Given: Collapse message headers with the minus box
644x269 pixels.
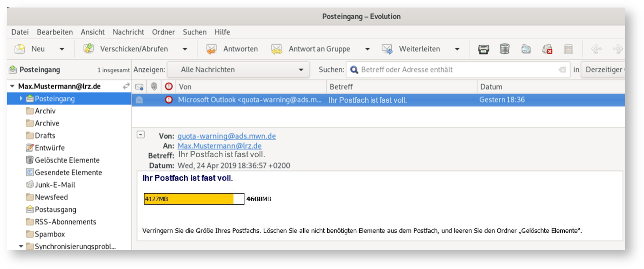Looking at the screenshot, I should click(x=141, y=135).
